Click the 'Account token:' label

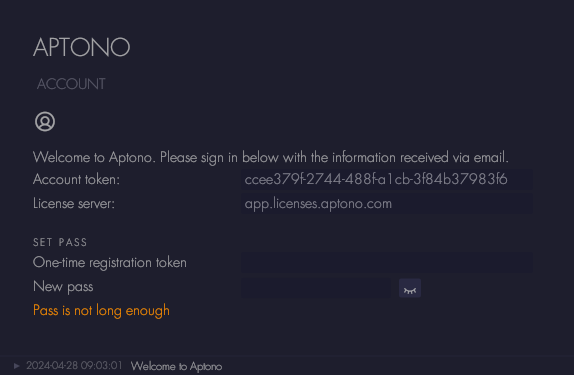[77, 179]
